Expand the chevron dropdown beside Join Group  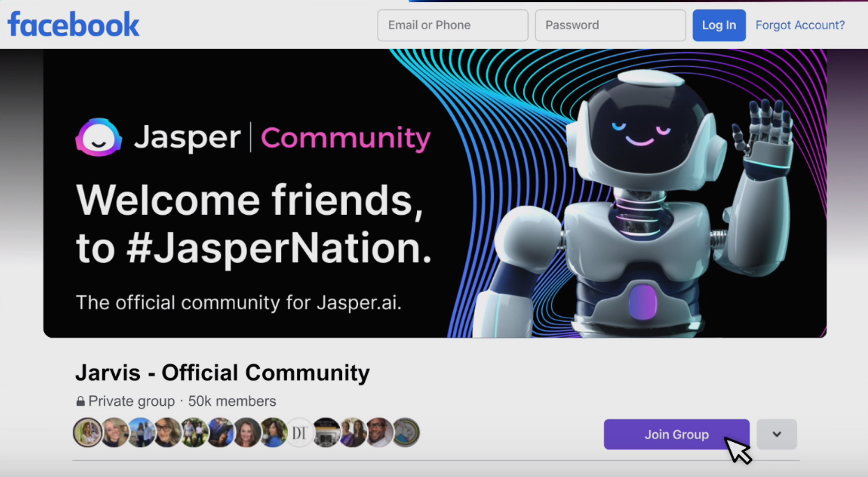(x=776, y=434)
